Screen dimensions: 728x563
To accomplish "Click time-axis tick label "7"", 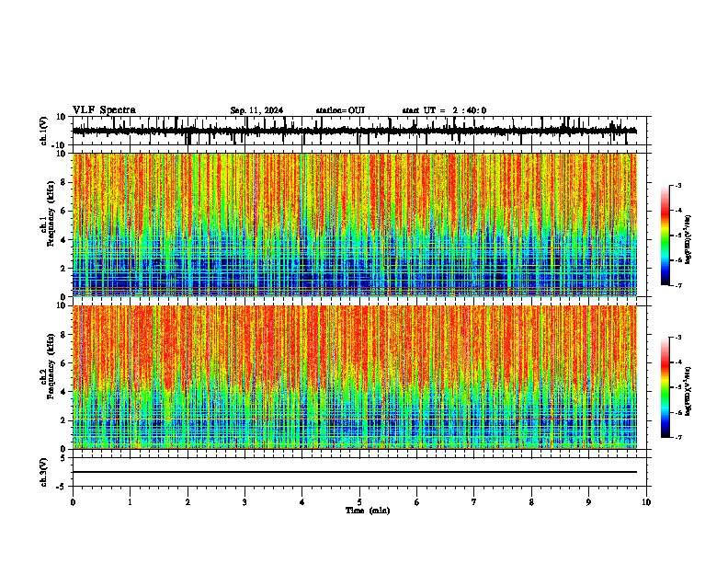I will click(x=474, y=502).
